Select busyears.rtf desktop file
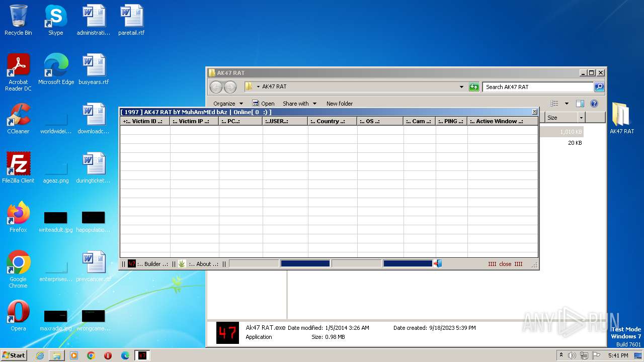Screen dimensions: 644x362 (x=94, y=69)
